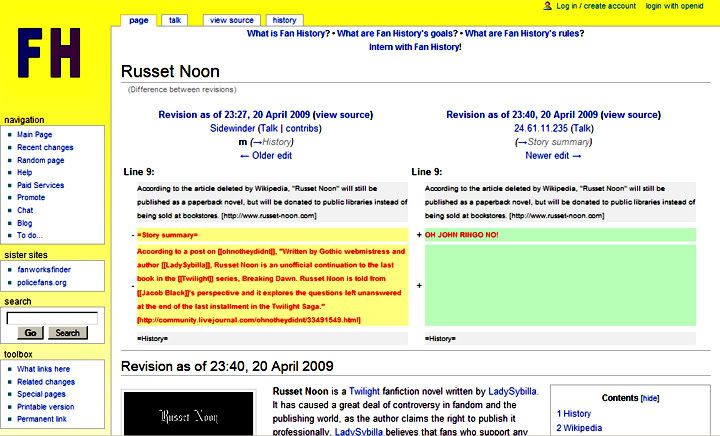Click the user icon beside Log in
The width and height of the screenshot is (720, 436).
(x=546, y=6)
